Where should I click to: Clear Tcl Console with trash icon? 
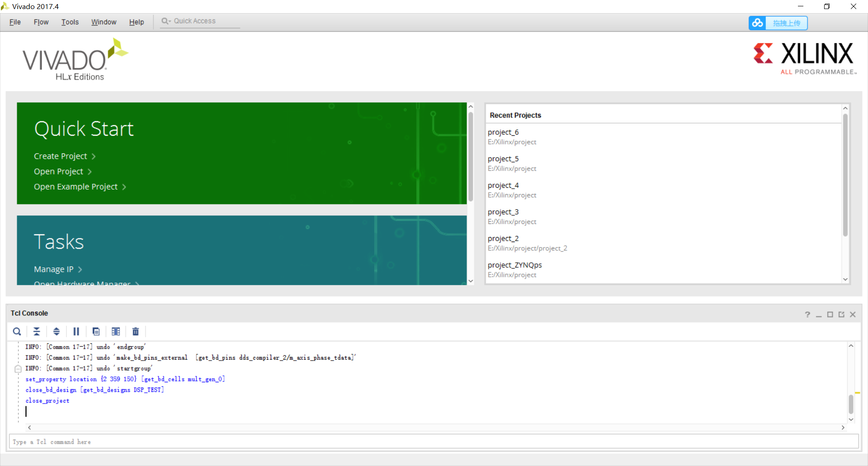click(x=136, y=332)
